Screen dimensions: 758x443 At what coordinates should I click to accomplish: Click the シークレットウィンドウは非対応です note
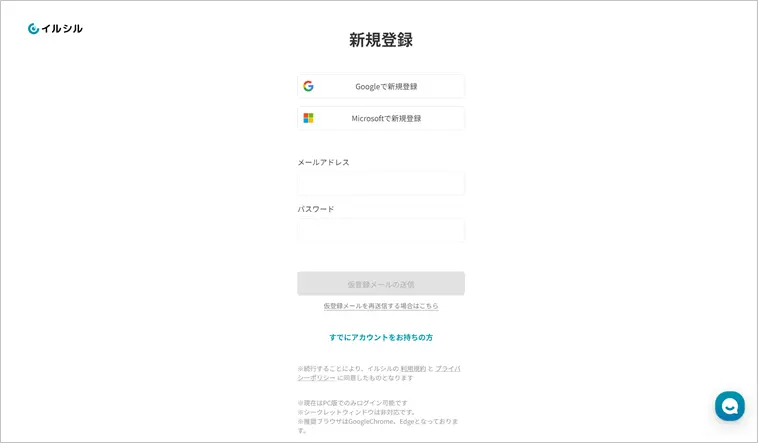[357, 412]
